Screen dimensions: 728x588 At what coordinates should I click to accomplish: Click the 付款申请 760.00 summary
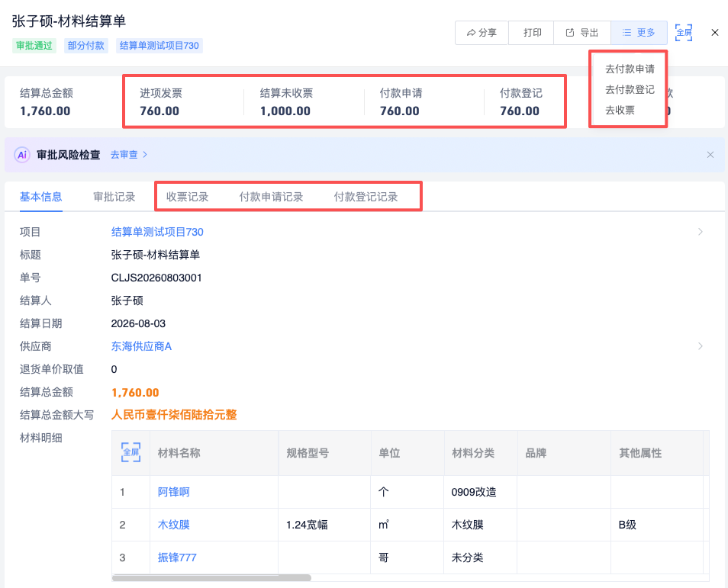click(x=401, y=102)
